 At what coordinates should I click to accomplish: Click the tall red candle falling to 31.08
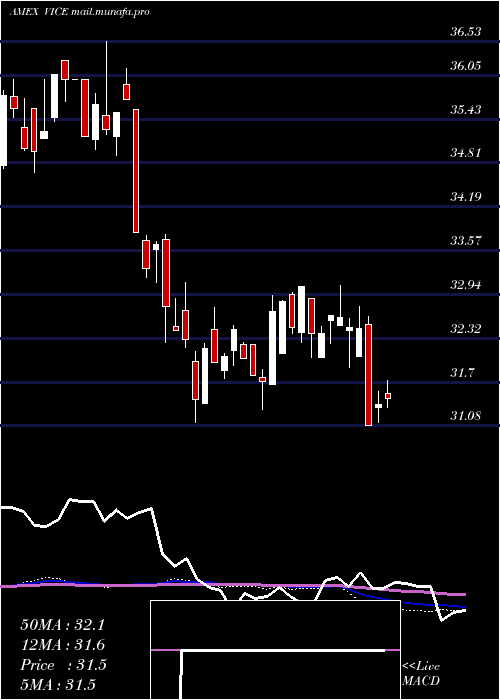pos(369,375)
